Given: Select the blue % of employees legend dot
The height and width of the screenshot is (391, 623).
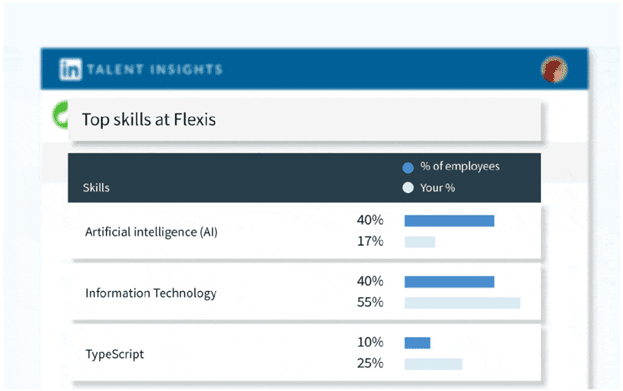Looking at the screenshot, I should (x=408, y=168).
